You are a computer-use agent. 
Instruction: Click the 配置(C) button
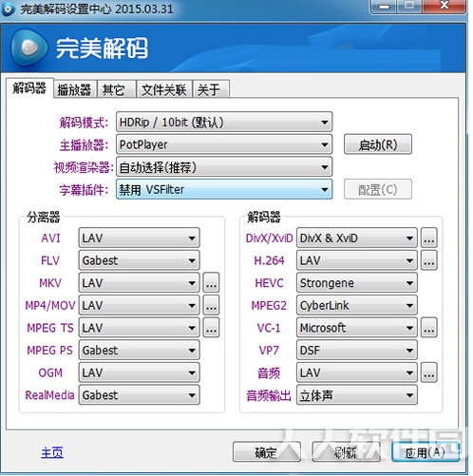tap(378, 189)
